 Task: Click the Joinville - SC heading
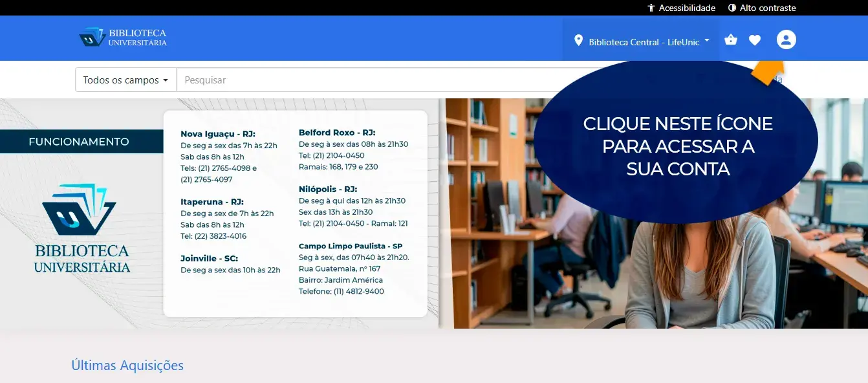click(209, 258)
